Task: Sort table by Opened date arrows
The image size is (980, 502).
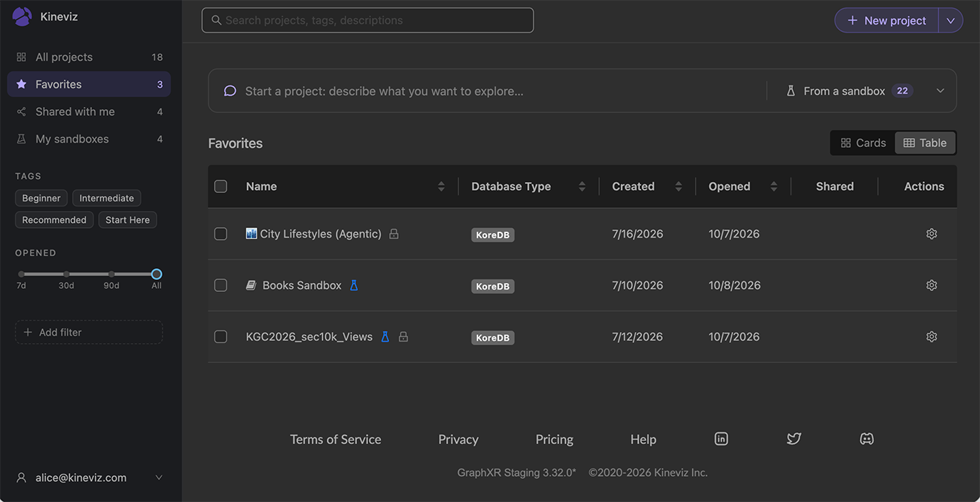Action: point(774,186)
